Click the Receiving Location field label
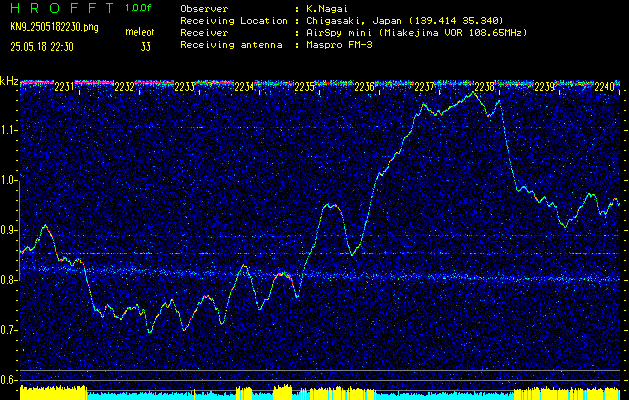Screen dimensions: 629x400 click(234, 21)
